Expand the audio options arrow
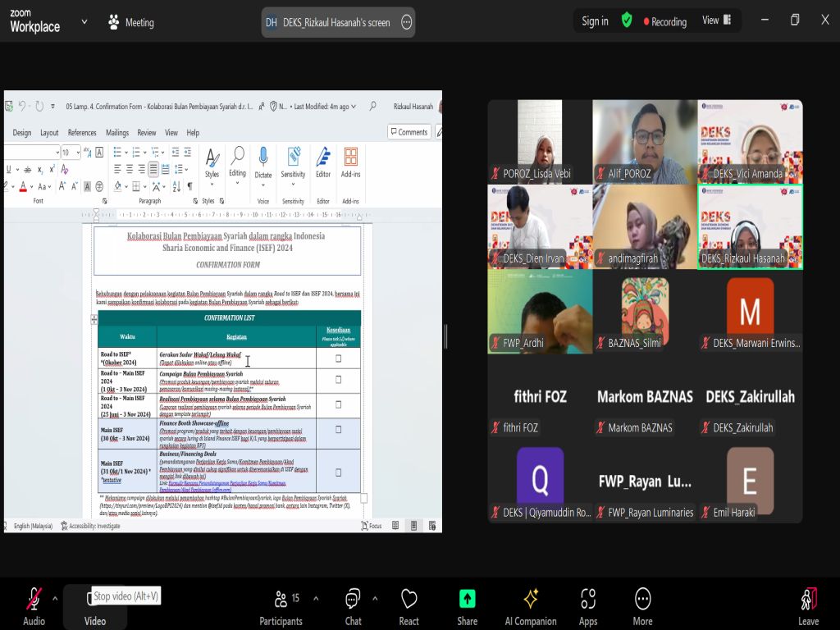This screenshot has width=840, height=630. click(x=55, y=598)
